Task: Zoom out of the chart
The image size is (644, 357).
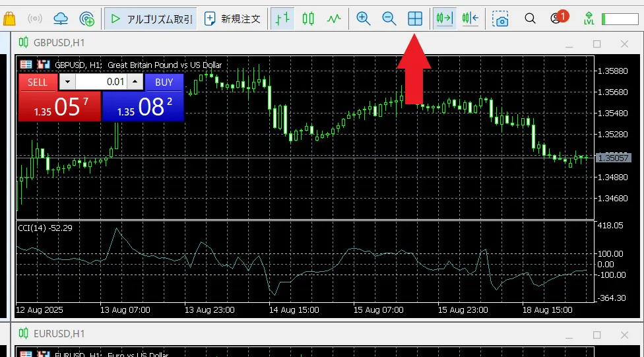Action: click(389, 19)
